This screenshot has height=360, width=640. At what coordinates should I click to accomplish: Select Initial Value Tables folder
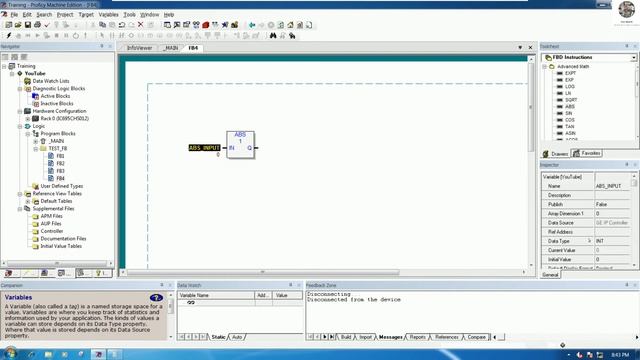(61, 246)
